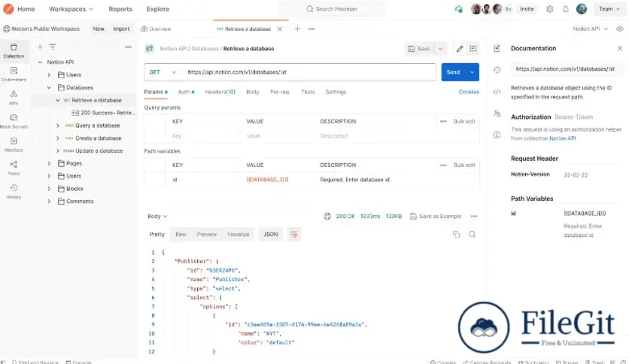Screen dimensions: 629x364
Task: Switch to the request Settings tab
Action: 336,92
